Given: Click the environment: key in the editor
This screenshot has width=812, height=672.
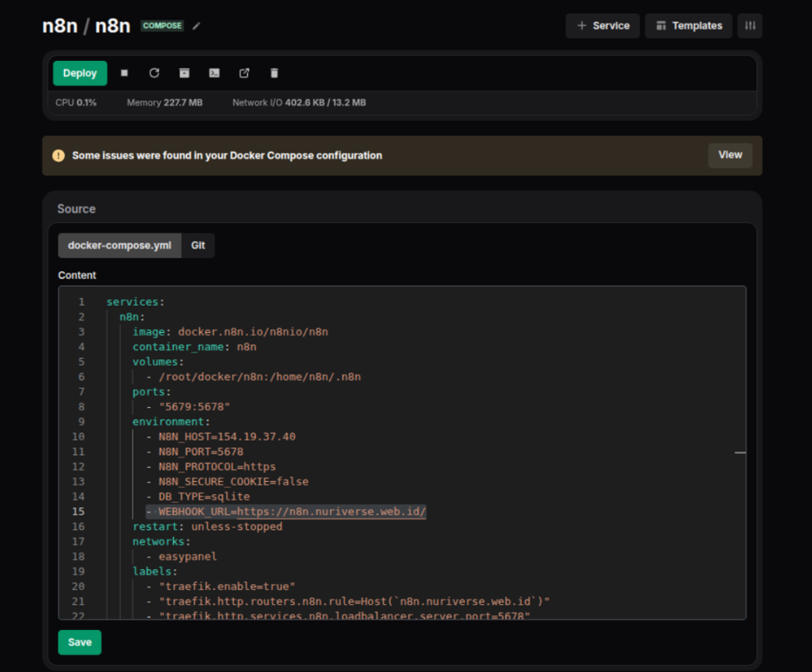Looking at the screenshot, I should click(172, 422).
